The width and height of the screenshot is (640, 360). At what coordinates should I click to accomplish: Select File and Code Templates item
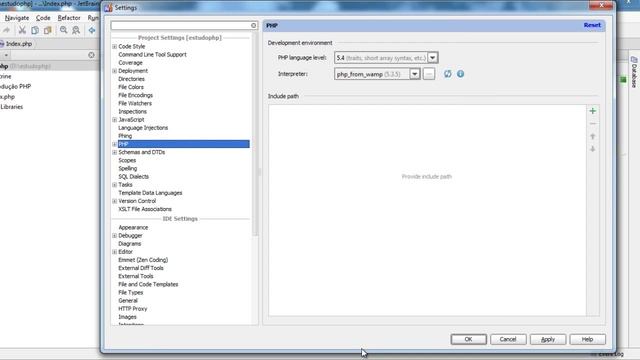pyautogui.click(x=148, y=284)
